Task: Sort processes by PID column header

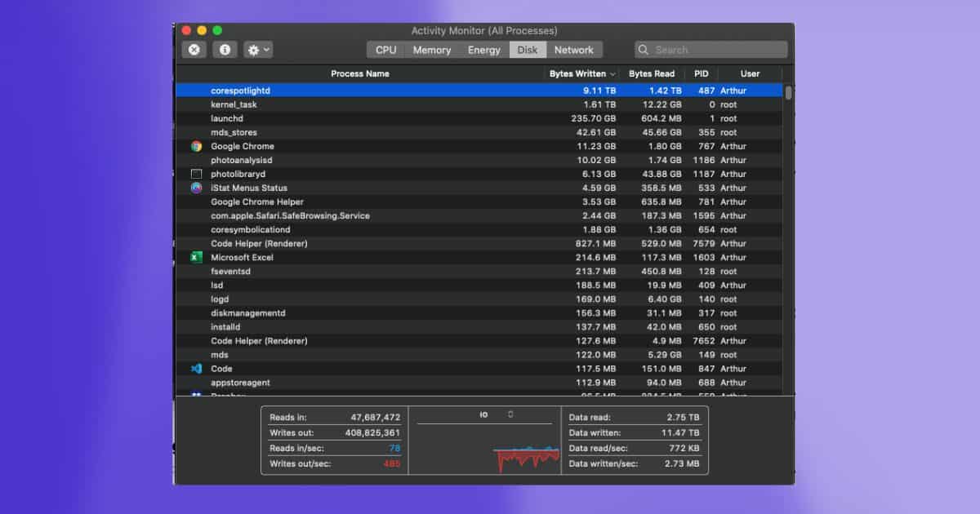Action: (x=701, y=73)
